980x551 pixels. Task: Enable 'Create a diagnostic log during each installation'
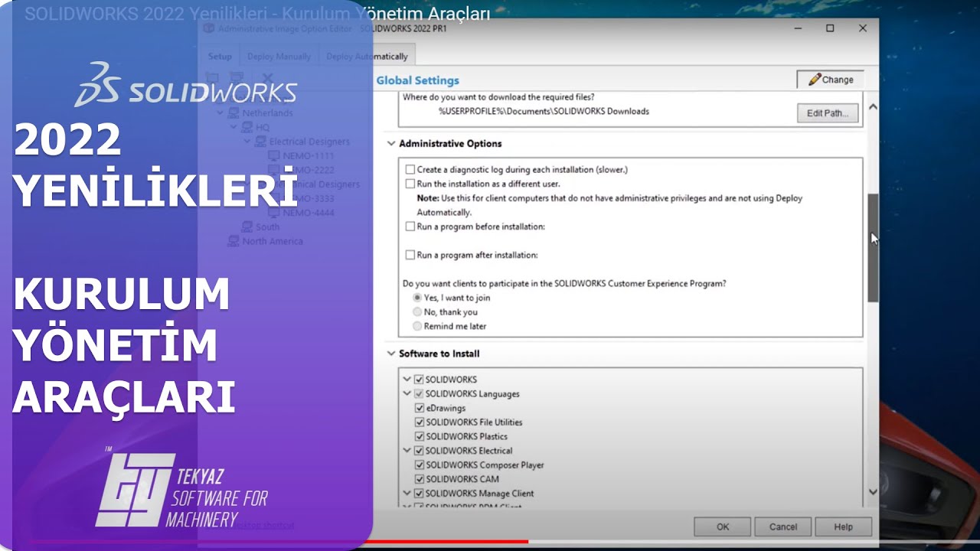tap(410, 170)
